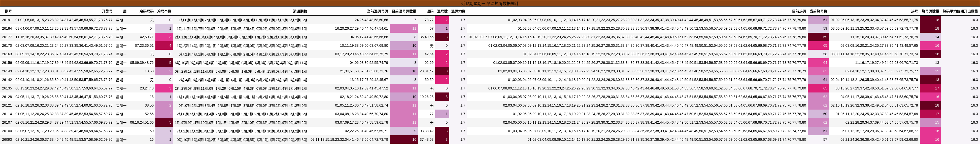The height and width of the screenshot is (144, 980).
Task: Click hot count cell 69 in row 26177
Action: tap(818, 37)
